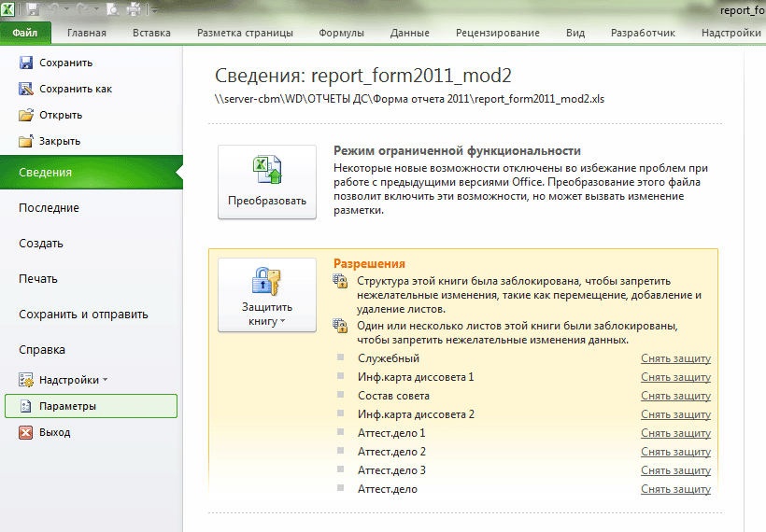Open the Разработчик ribbon tab
This screenshot has width=766, height=532.
click(643, 33)
